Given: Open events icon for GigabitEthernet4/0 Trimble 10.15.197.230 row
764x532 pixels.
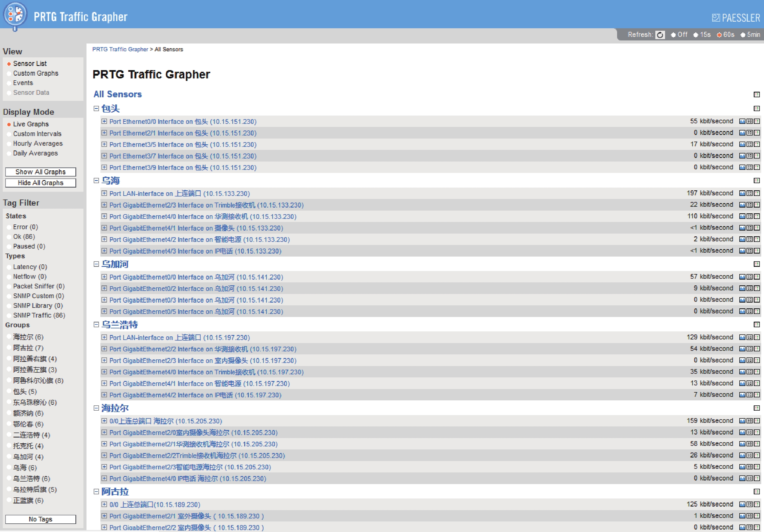Looking at the screenshot, I should pyautogui.click(x=757, y=372).
